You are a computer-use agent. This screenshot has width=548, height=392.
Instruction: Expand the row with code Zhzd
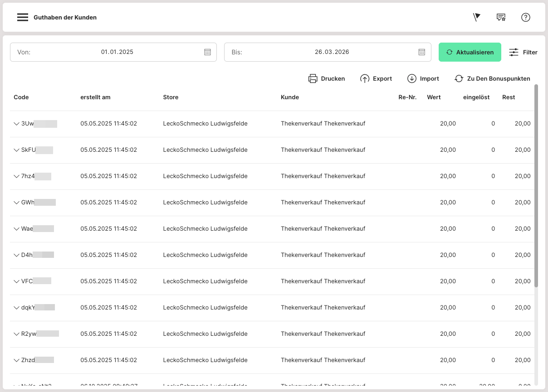pyautogui.click(x=17, y=360)
